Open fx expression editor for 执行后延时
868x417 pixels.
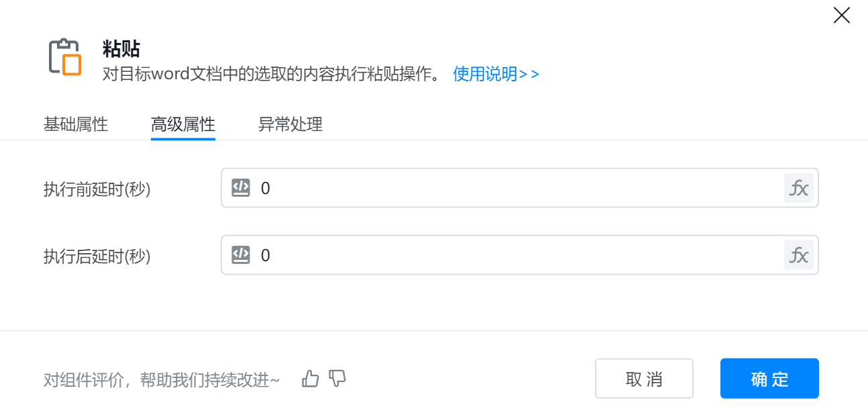pos(798,255)
